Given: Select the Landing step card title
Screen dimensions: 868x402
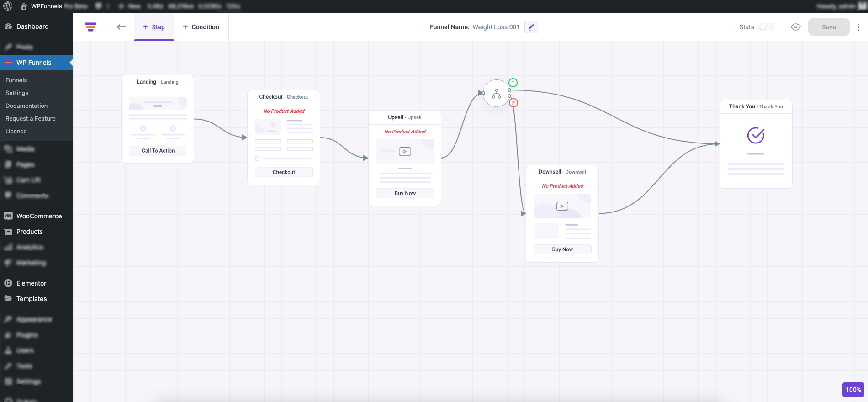Looking at the screenshot, I should click(x=158, y=82).
